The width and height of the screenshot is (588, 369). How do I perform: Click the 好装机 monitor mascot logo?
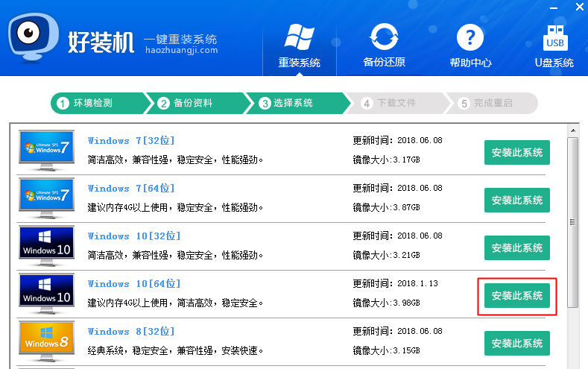(x=34, y=37)
